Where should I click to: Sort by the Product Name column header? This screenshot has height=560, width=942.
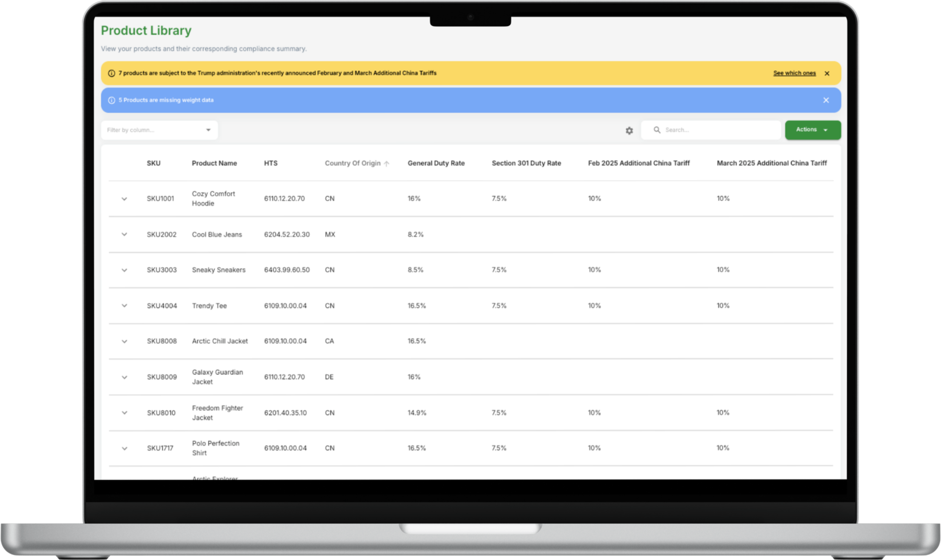point(214,163)
